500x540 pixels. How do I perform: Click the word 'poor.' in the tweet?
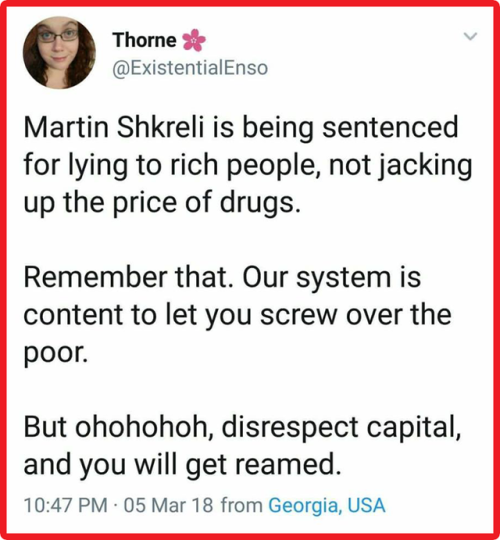(55, 354)
